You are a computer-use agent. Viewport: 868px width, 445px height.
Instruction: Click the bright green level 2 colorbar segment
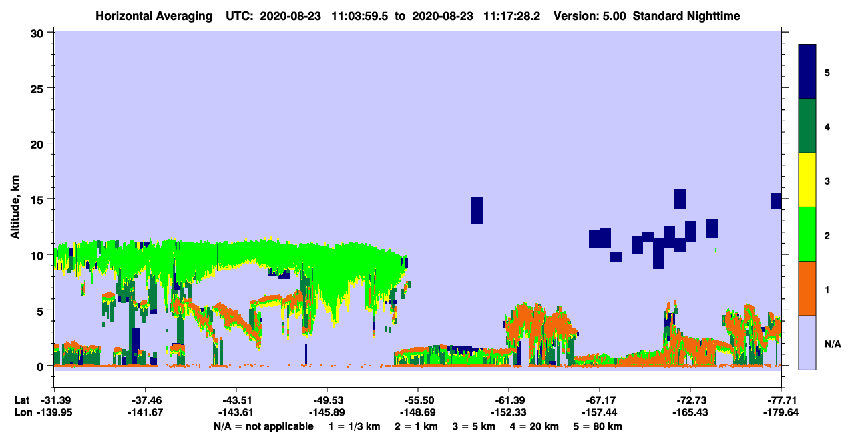click(807, 234)
